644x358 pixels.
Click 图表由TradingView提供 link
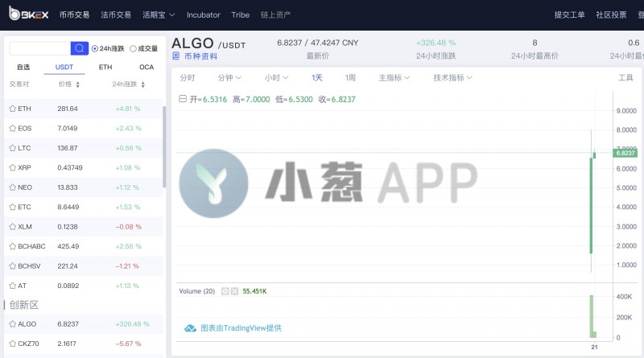(x=241, y=328)
